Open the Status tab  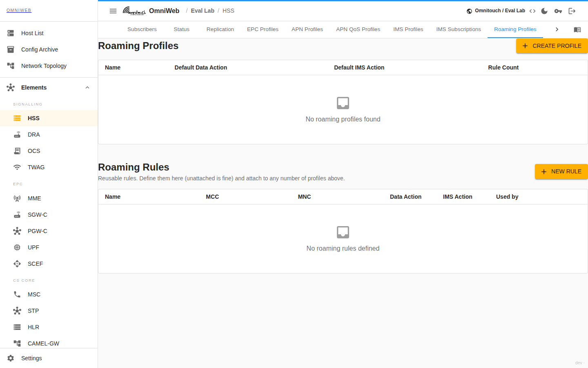(x=182, y=29)
